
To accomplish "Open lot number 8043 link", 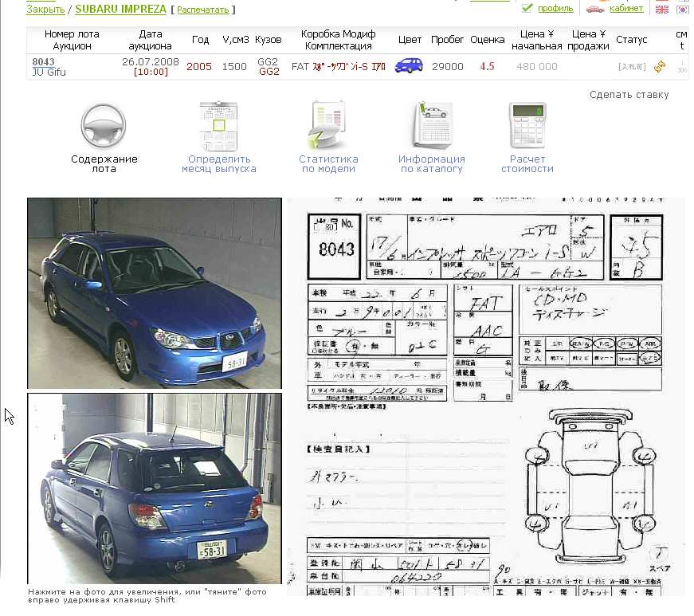I will click(43, 61).
